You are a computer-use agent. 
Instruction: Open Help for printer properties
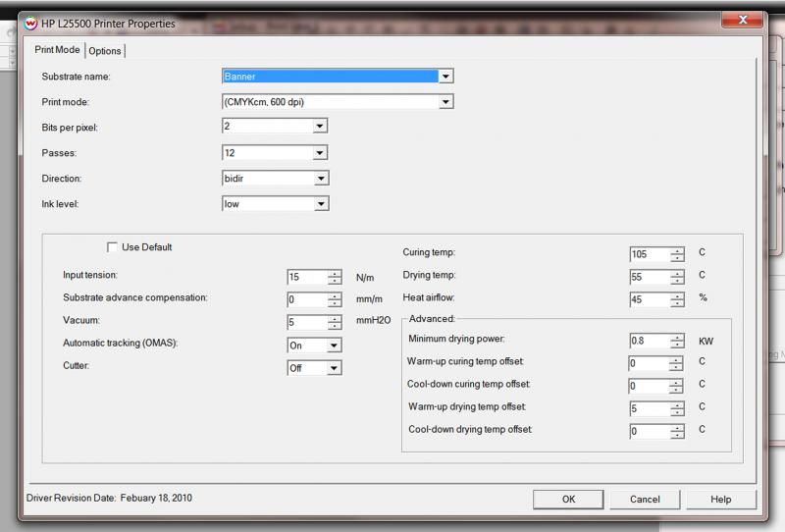[721, 499]
